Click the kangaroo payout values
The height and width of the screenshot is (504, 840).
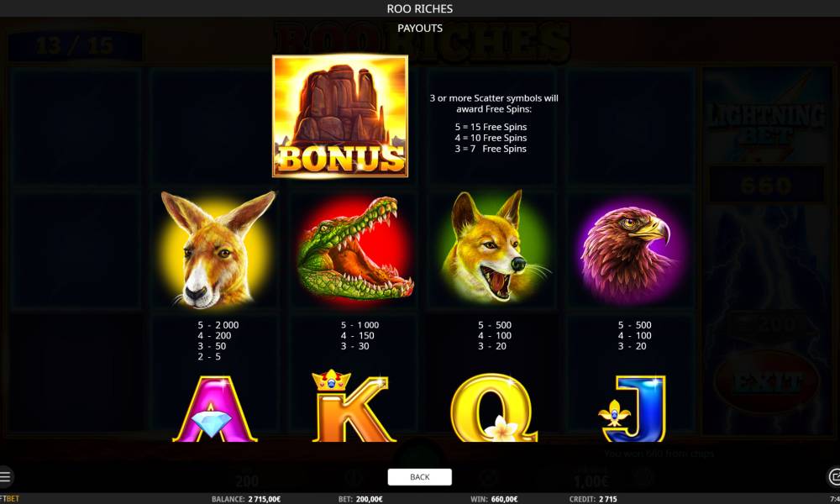(x=218, y=341)
